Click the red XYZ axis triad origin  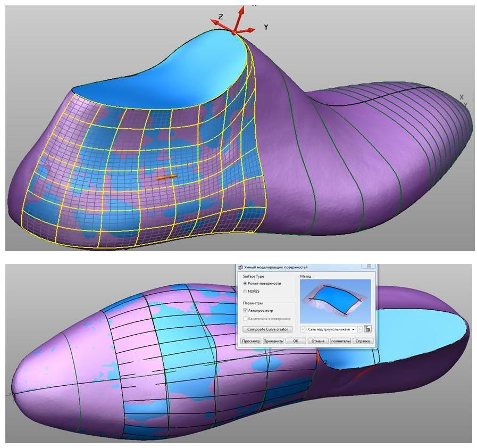(235, 32)
